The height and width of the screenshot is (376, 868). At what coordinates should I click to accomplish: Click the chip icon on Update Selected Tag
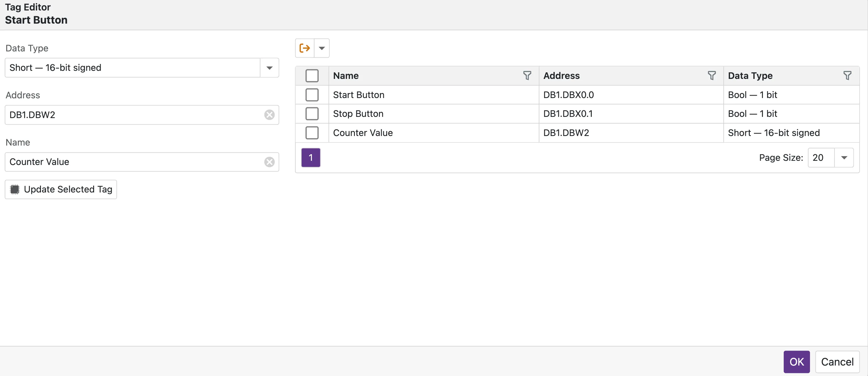(x=15, y=189)
